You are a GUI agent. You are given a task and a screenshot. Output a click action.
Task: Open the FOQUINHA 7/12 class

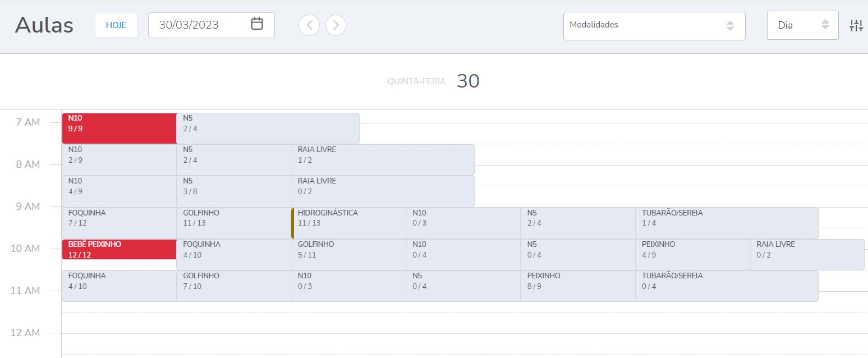coord(119,223)
